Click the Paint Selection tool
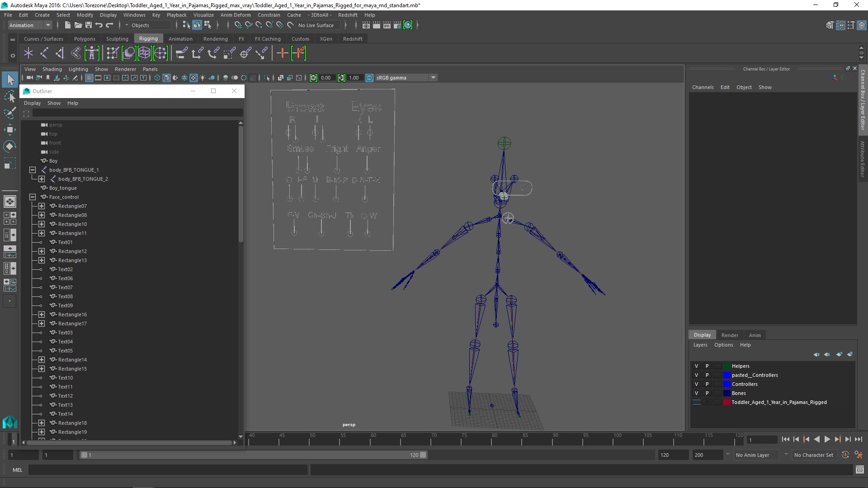Screen dimensions: 868x488 [x=9, y=113]
